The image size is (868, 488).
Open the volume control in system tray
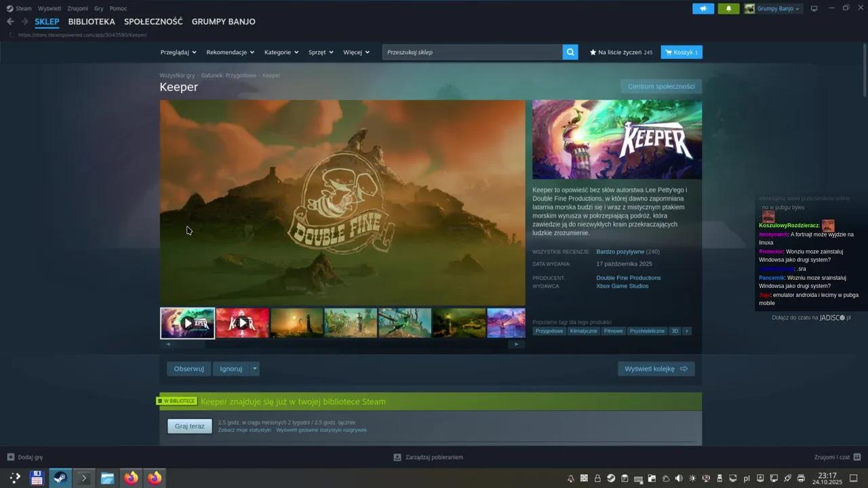(679, 479)
